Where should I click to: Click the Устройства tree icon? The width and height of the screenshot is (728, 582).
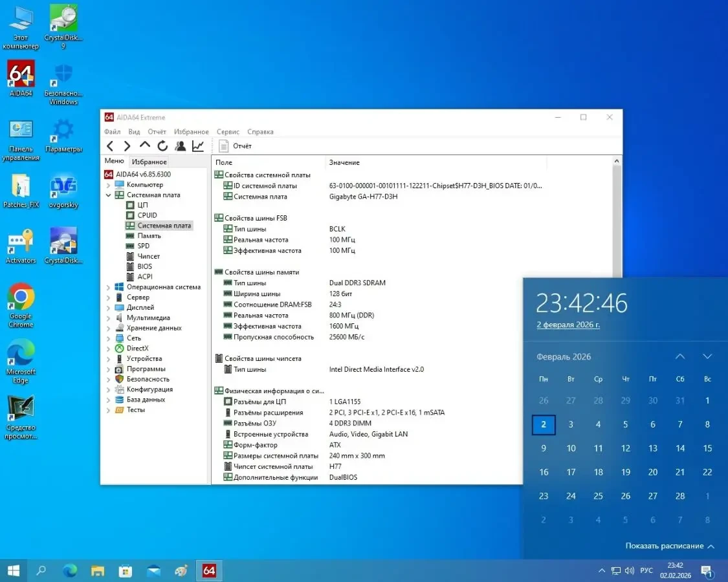[119, 359]
